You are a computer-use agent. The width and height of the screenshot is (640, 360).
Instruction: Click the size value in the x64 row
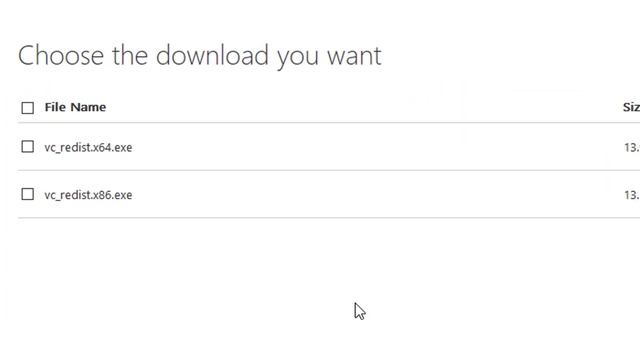tap(632, 147)
